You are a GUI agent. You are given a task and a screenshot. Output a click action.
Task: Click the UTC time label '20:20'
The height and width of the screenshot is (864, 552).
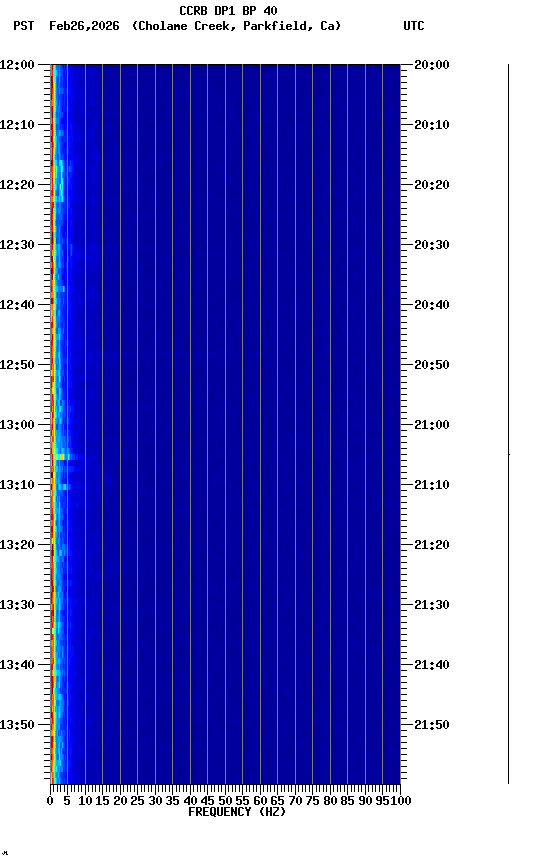[432, 185]
